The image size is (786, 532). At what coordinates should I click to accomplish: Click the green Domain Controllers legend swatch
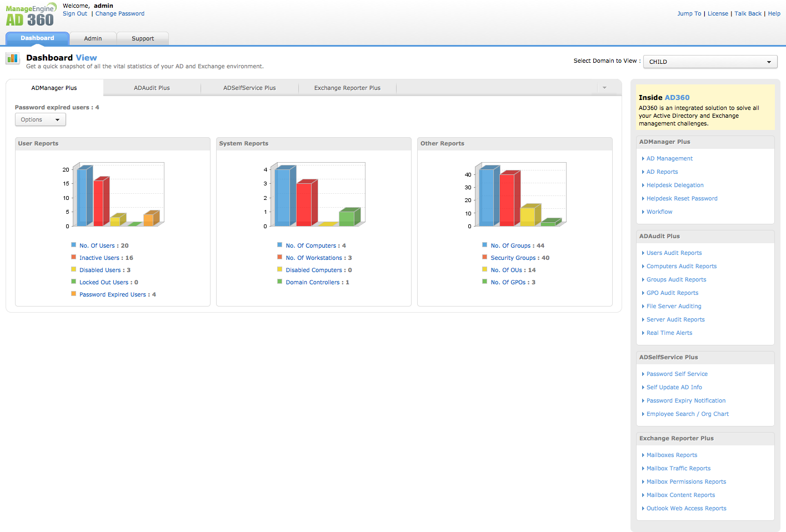280,282
